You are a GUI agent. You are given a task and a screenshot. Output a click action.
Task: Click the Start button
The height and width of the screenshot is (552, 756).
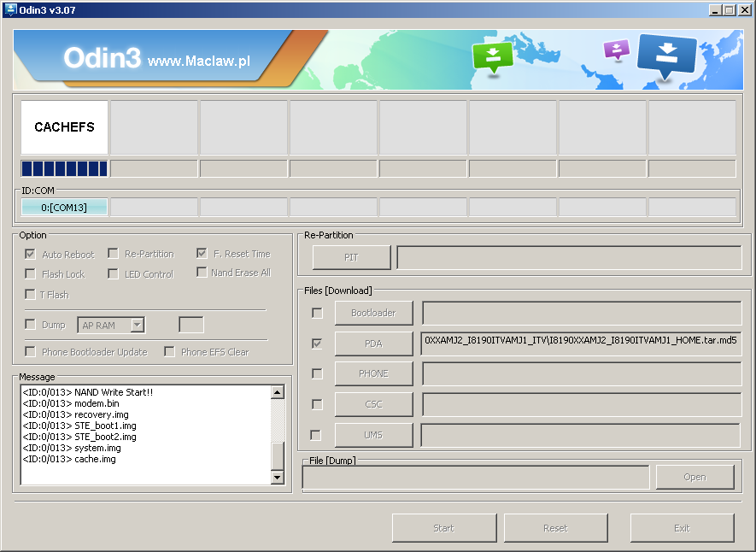click(x=444, y=528)
